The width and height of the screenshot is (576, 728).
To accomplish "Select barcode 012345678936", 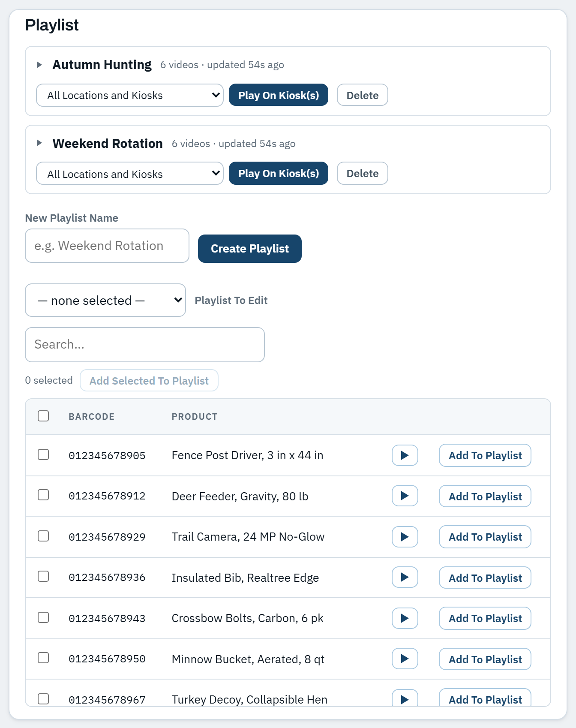I will tap(107, 578).
